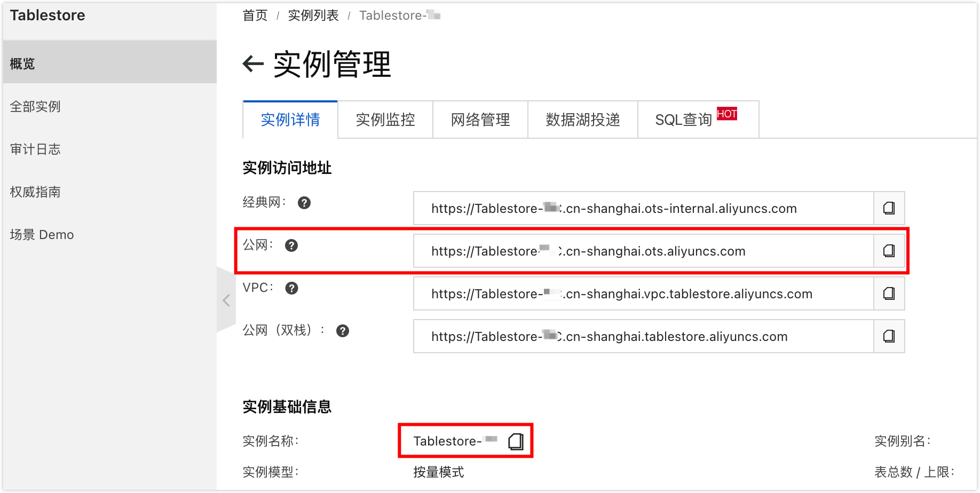Open help tip beside 公网（双栈）

click(x=343, y=330)
